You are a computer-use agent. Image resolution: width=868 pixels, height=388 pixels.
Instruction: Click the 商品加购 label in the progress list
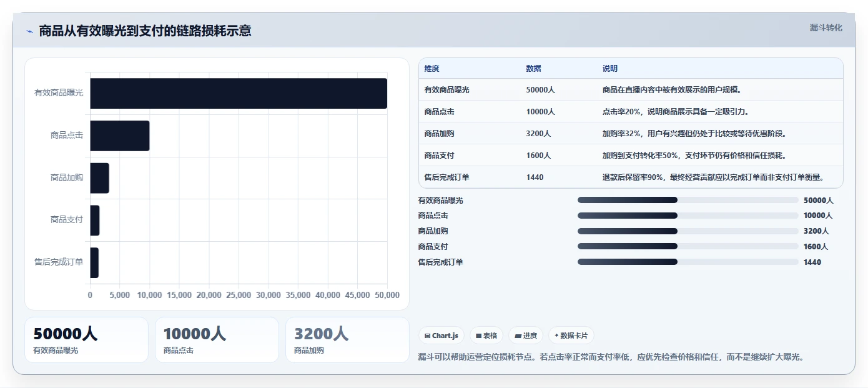[x=433, y=231]
